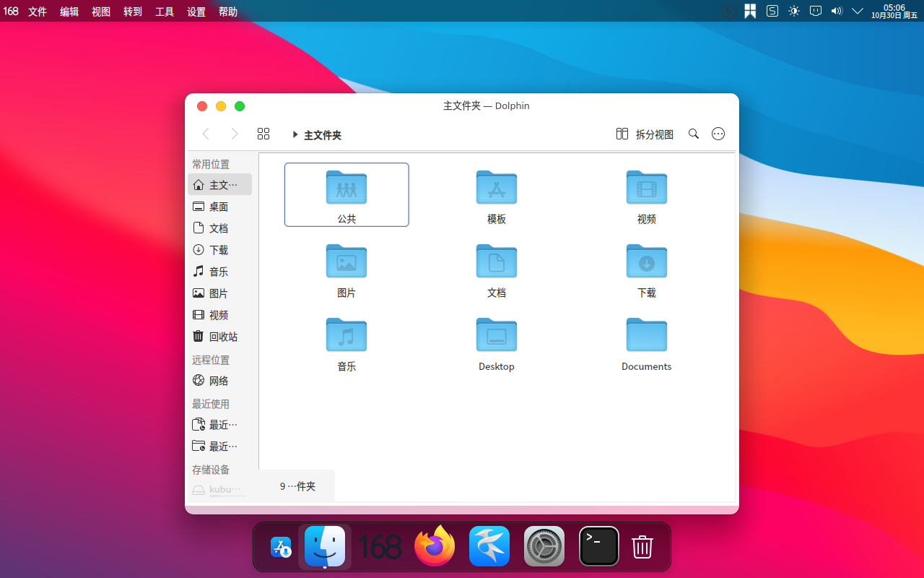The width and height of the screenshot is (924, 578).
Task: Open the 设置 menu
Action: pyautogui.click(x=196, y=12)
